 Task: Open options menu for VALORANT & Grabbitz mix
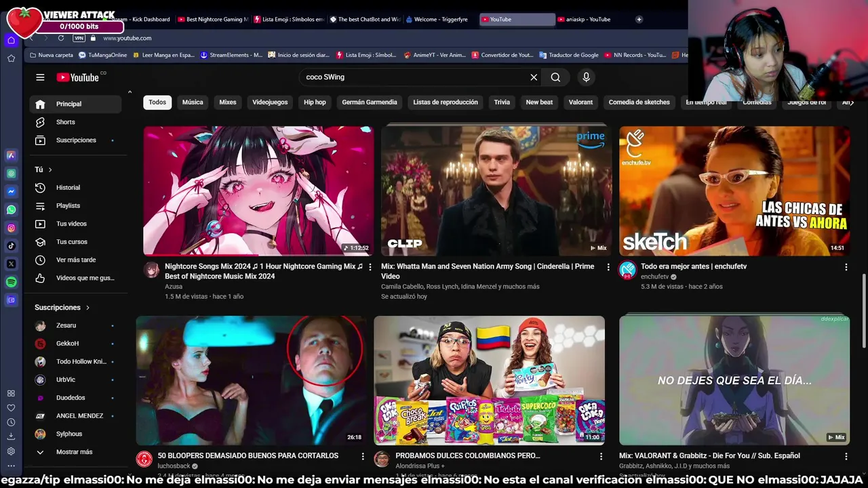846,456
